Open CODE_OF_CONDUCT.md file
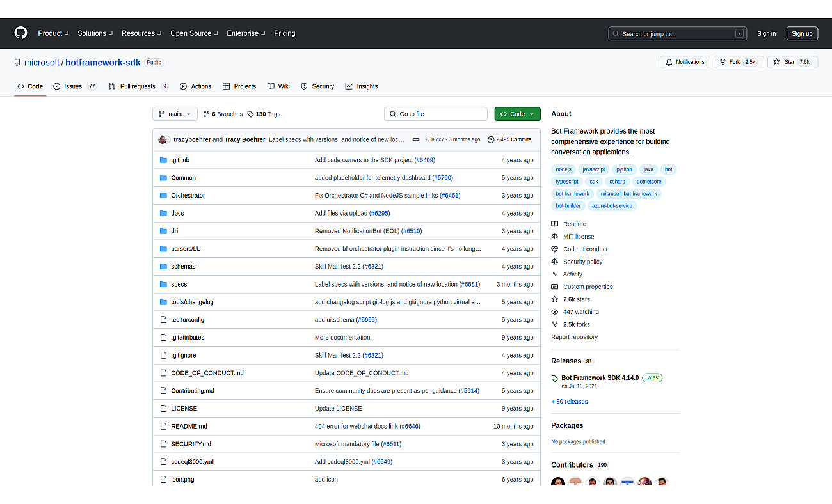 pos(207,373)
